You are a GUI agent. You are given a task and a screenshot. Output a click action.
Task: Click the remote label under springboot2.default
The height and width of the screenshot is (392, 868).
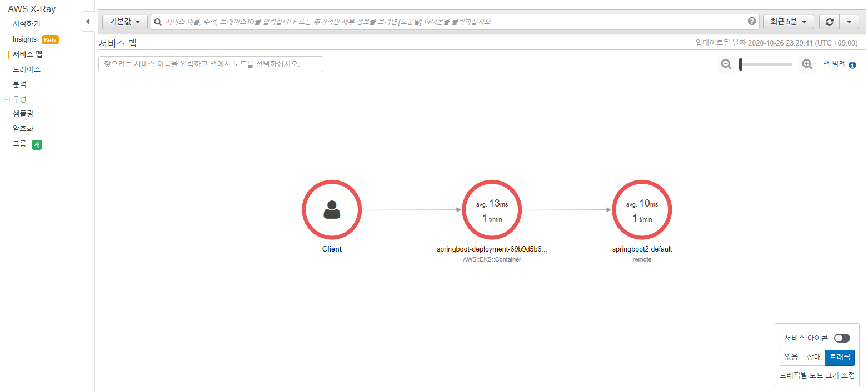point(642,259)
